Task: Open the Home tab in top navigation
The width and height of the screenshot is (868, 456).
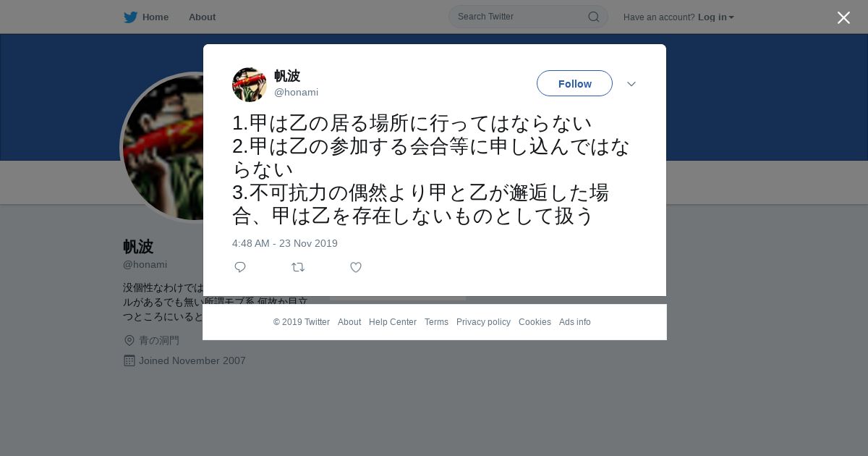Action: [156, 17]
